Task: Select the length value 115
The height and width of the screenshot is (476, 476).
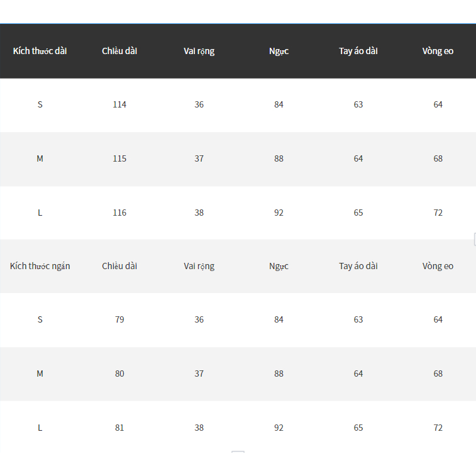Action: tap(119, 158)
